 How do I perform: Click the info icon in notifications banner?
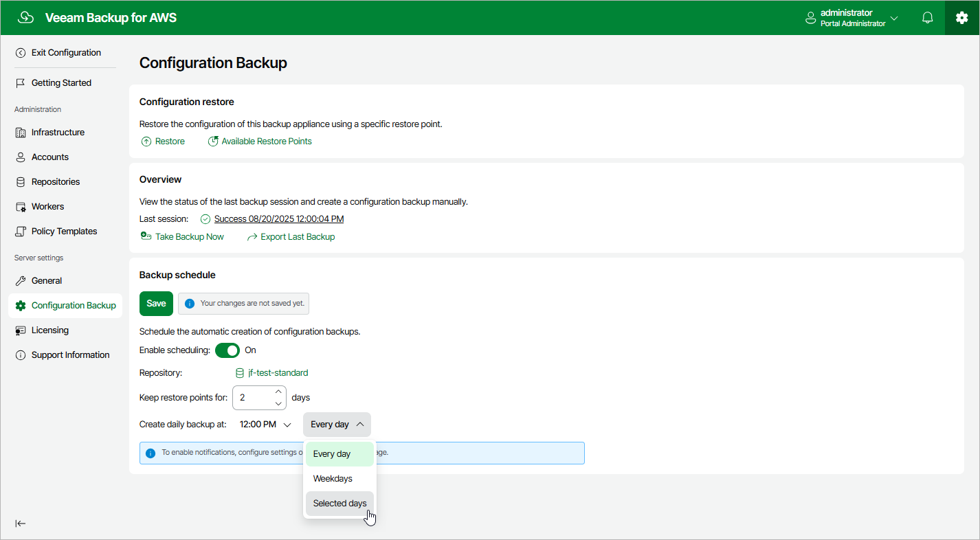pyautogui.click(x=151, y=453)
